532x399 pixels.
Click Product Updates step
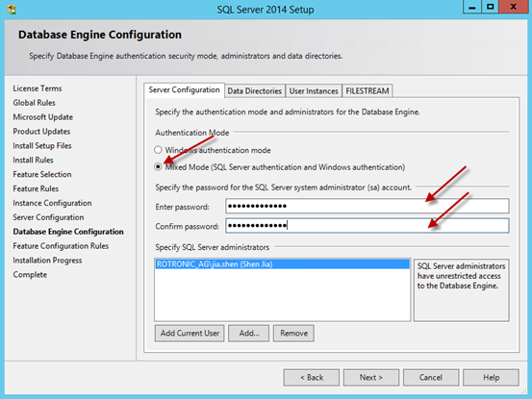(x=41, y=132)
